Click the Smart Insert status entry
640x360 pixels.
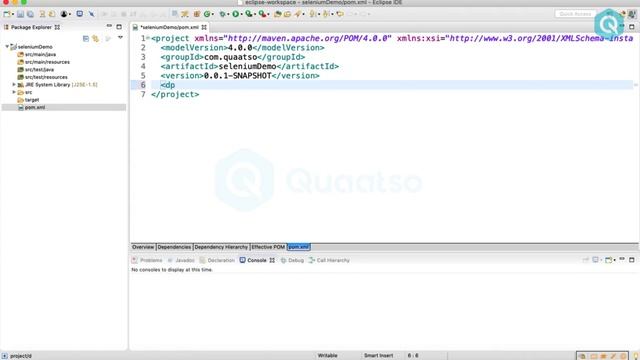tap(378, 356)
